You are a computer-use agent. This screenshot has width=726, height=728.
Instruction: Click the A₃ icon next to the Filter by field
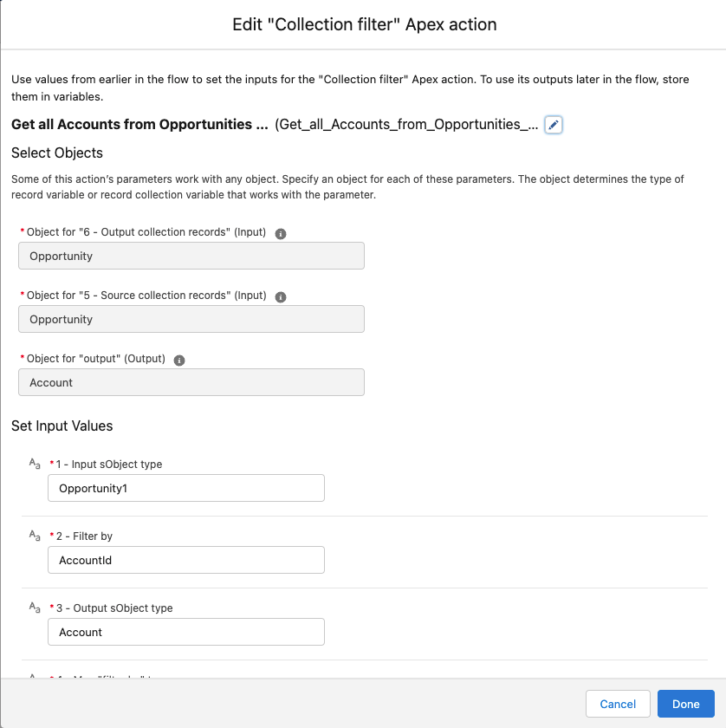point(35,536)
